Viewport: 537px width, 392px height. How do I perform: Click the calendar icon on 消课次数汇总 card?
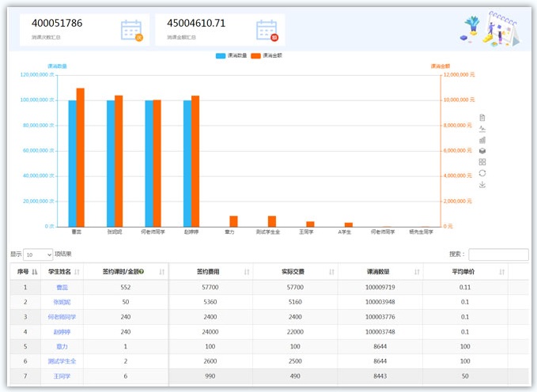click(x=131, y=30)
